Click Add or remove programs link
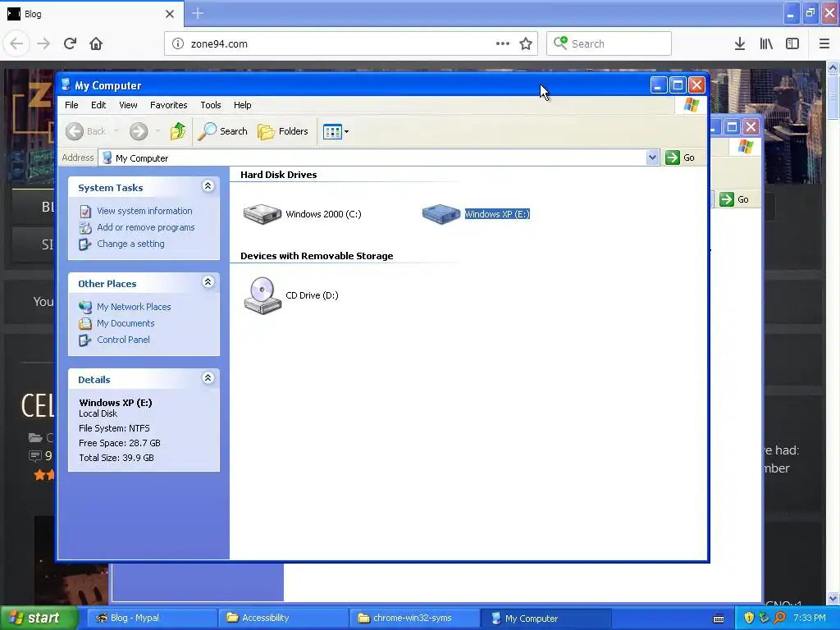This screenshot has width=840, height=630. pyautogui.click(x=146, y=227)
